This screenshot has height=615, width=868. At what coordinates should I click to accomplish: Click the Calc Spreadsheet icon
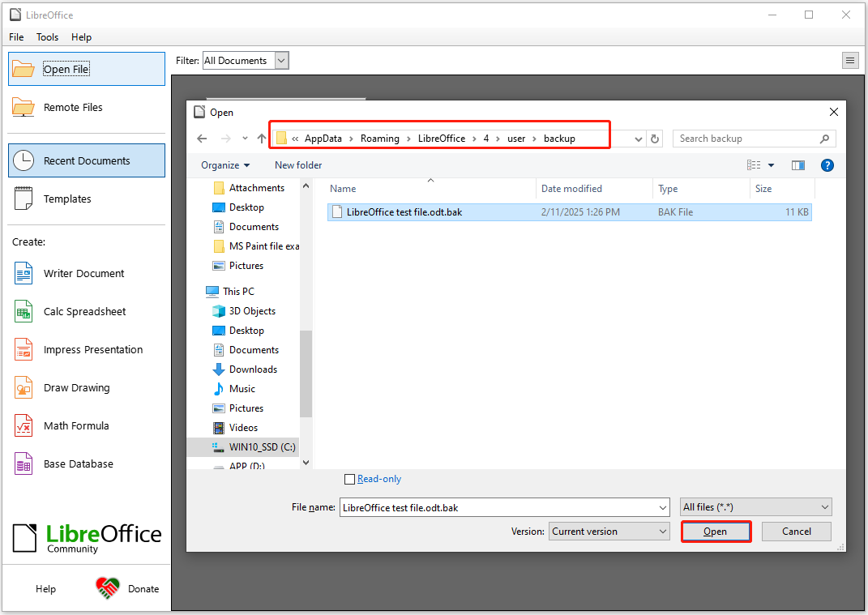pyautogui.click(x=24, y=311)
